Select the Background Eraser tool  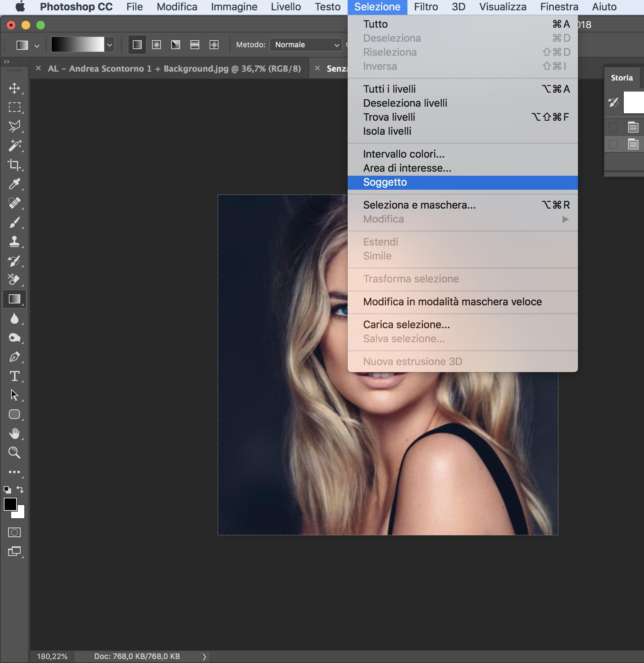pyautogui.click(x=14, y=279)
